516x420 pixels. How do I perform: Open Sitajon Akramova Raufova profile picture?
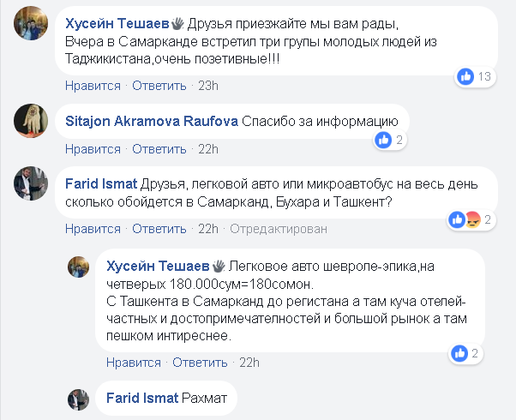point(31,121)
